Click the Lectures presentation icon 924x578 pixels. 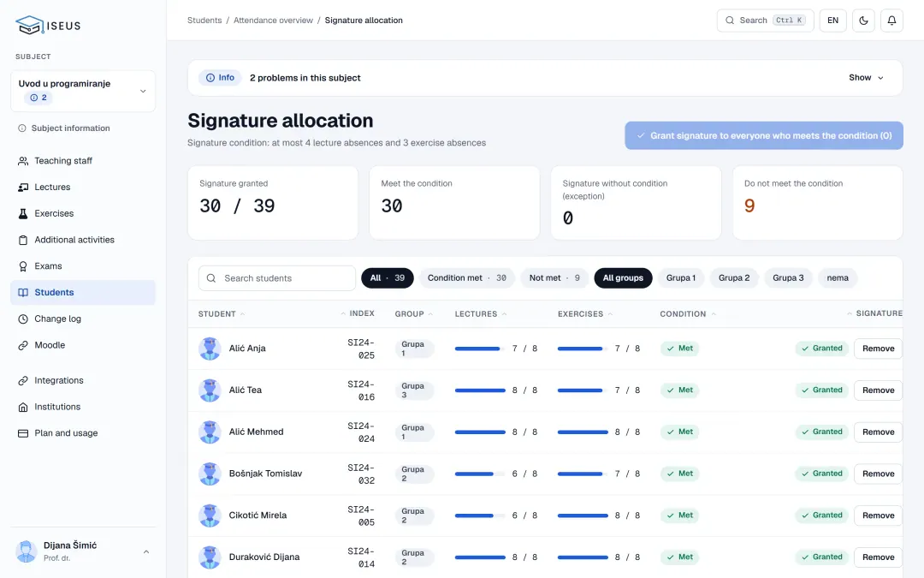click(x=23, y=188)
